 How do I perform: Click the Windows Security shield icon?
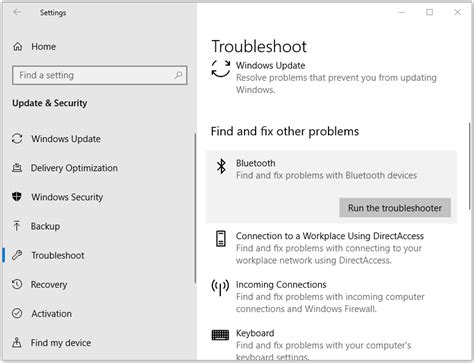[x=17, y=197]
